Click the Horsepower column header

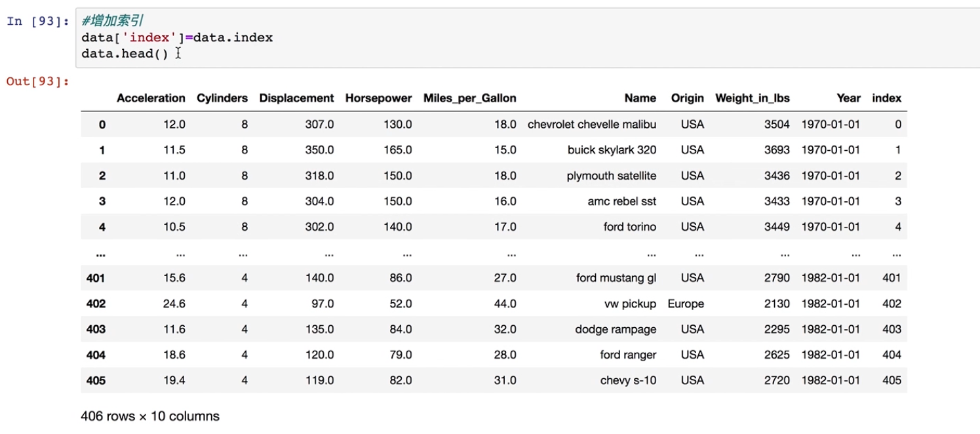tap(378, 98)
